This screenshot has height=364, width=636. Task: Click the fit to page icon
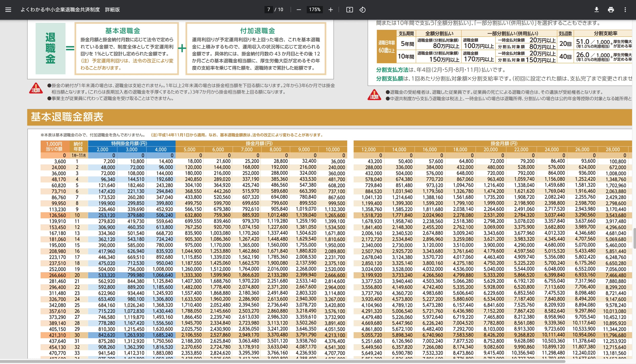click(x=350, y=10)
